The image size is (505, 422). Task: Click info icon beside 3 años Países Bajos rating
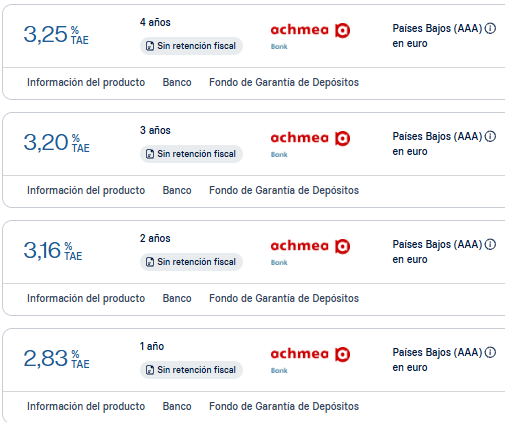[x=490, y=136]
